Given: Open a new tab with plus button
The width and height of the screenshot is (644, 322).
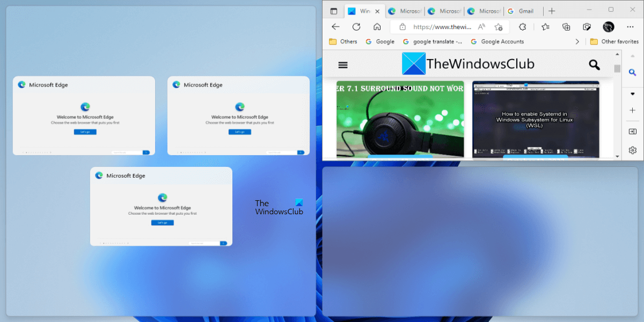Looking at the screenshot, I should [x=552, y=11].
